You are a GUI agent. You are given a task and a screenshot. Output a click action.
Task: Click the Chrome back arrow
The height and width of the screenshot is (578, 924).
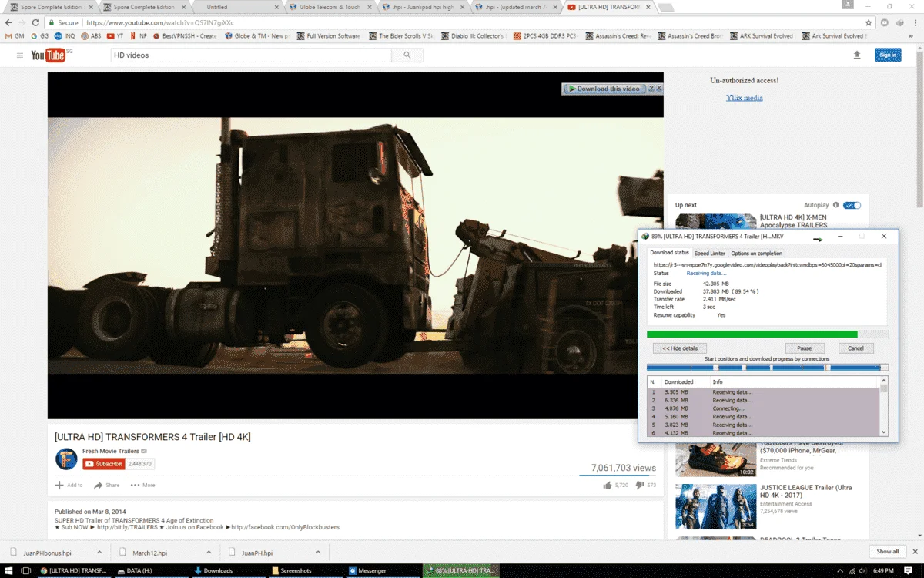click(8, 22)
